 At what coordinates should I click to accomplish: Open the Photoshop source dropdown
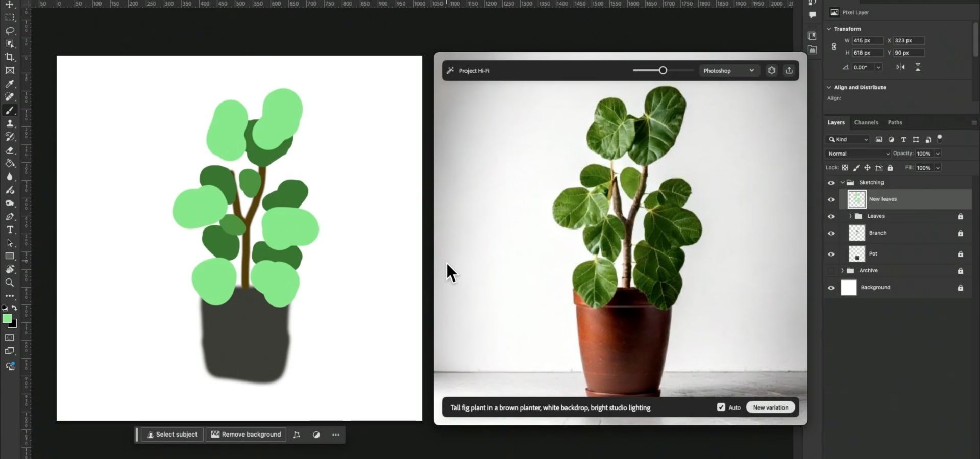[728, 71]
